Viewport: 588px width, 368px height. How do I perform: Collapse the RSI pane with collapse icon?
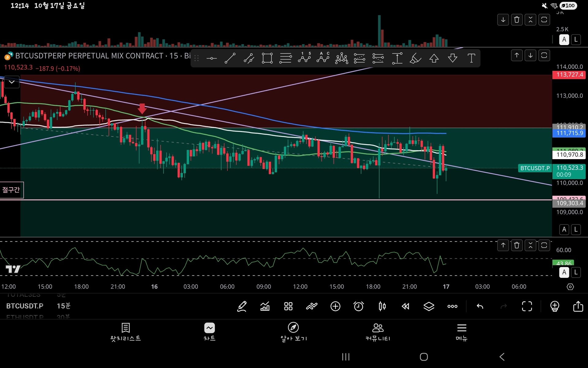[x=530, y=245]
